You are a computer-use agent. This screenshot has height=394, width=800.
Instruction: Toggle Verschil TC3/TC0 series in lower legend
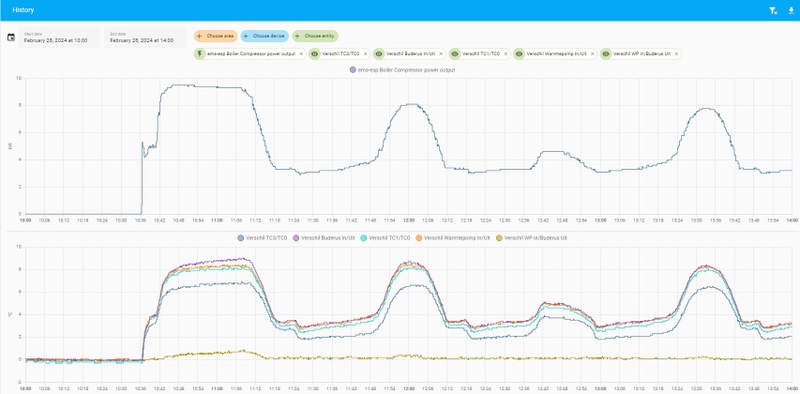[x=263, y=238]
